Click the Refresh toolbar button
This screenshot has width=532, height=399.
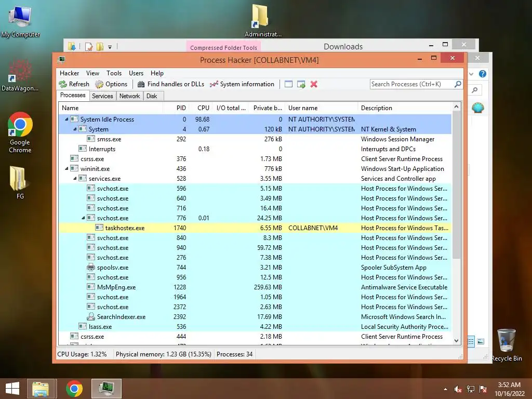74,84
